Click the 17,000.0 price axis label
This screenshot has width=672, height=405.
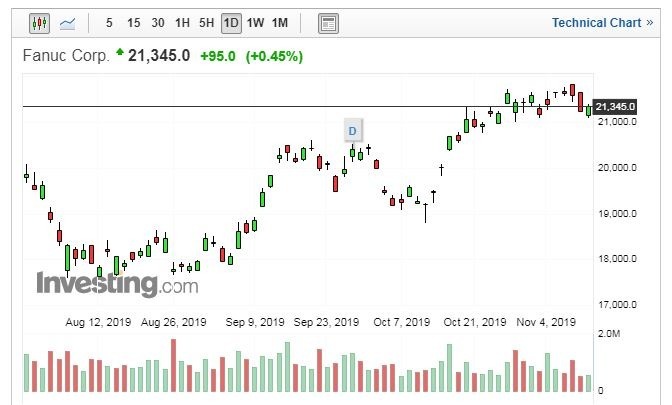[x=617, y=305]
